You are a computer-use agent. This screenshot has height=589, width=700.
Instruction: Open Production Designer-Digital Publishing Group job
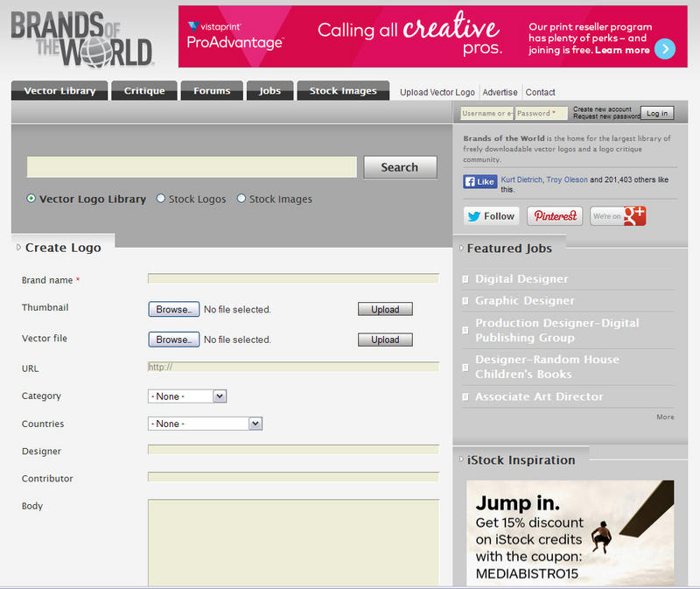click(557, 330)
